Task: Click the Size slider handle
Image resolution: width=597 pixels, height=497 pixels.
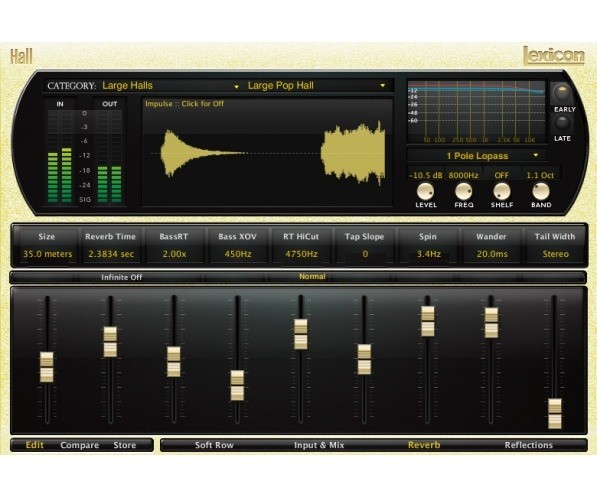Action: [47, 367]
